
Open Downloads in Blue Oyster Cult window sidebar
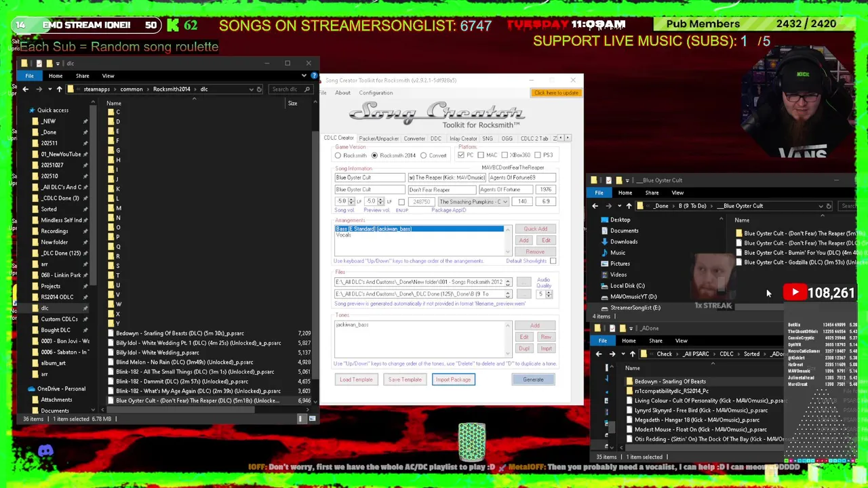(x=618, y=242)
